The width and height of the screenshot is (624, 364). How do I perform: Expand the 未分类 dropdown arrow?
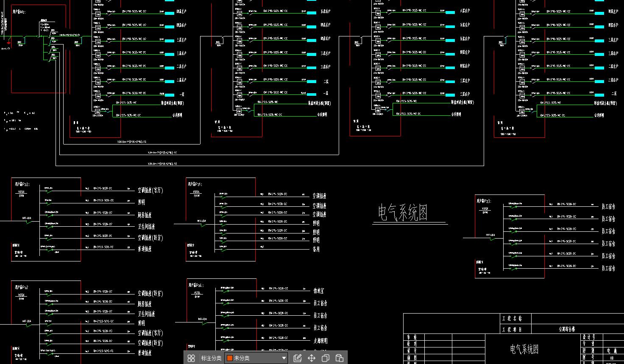(x=284, y=358)
